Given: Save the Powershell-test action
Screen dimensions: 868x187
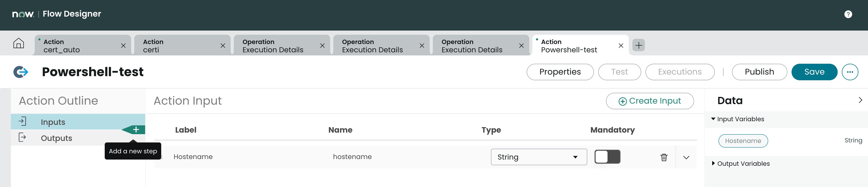Looking at the screenshot, I should 814,72.
